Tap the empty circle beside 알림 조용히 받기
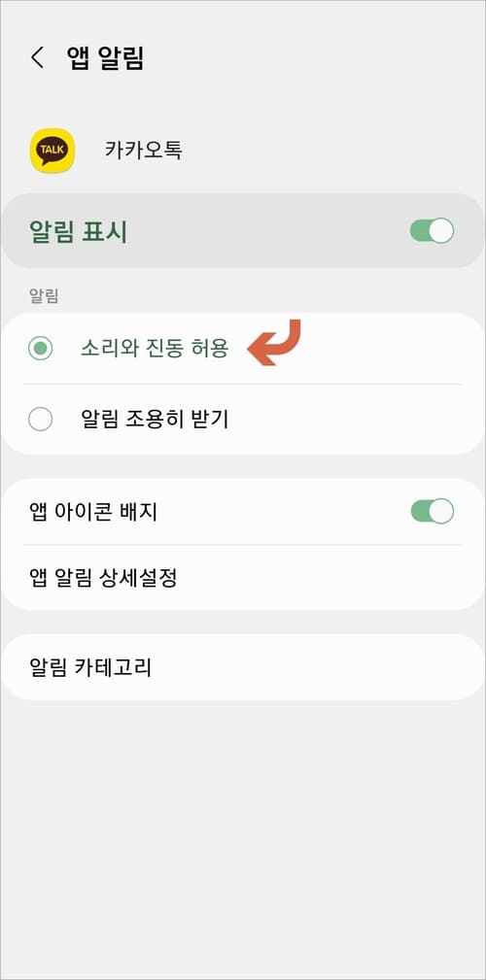Image resolution: width=486 pixels, height=980 pixels. 41,420
